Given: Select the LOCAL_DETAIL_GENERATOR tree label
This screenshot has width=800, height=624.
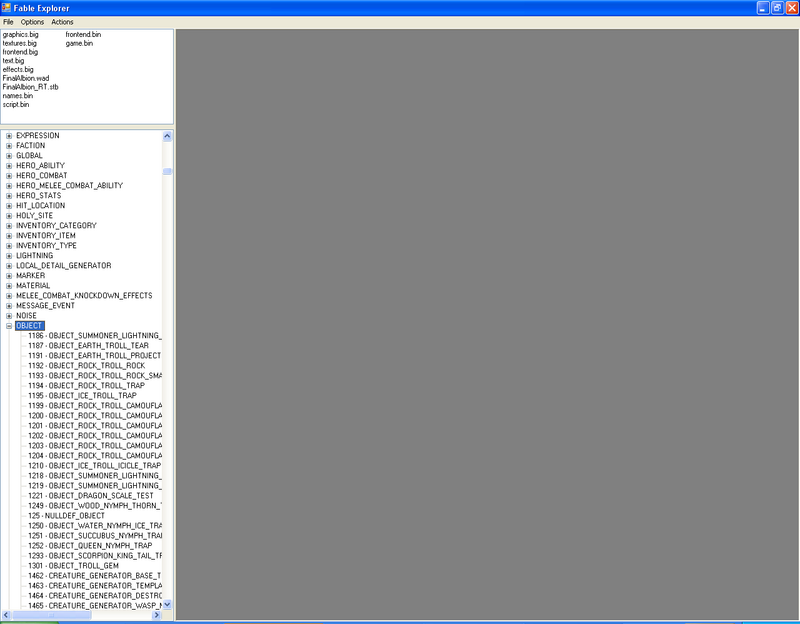Looking at the screenshot, I should pos(64,266).
